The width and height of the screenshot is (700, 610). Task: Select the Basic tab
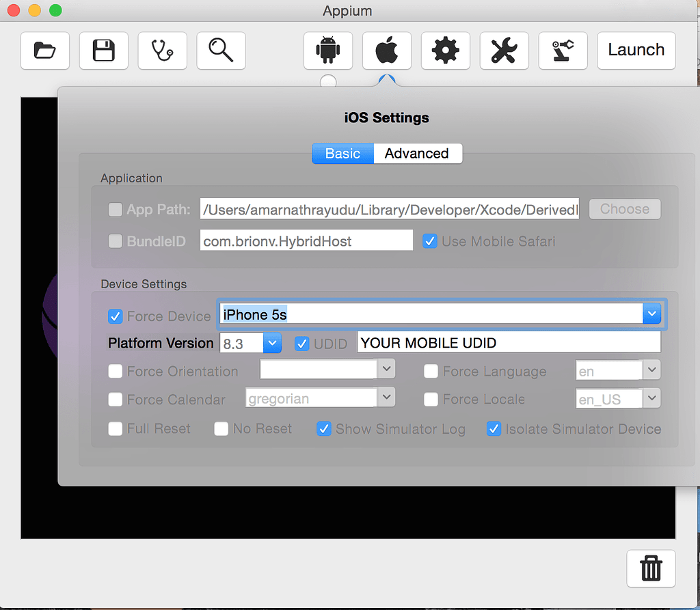click(x=342, y=153)
